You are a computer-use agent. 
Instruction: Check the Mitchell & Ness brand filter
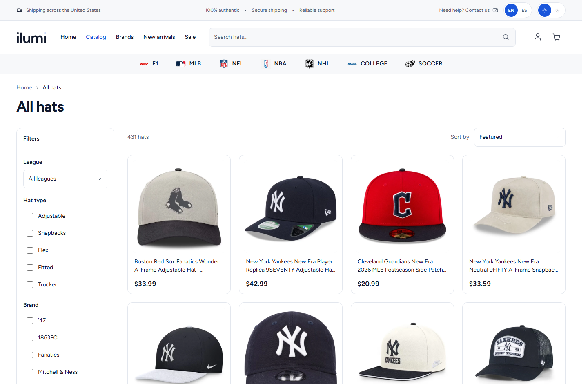(x=30, y=372)
